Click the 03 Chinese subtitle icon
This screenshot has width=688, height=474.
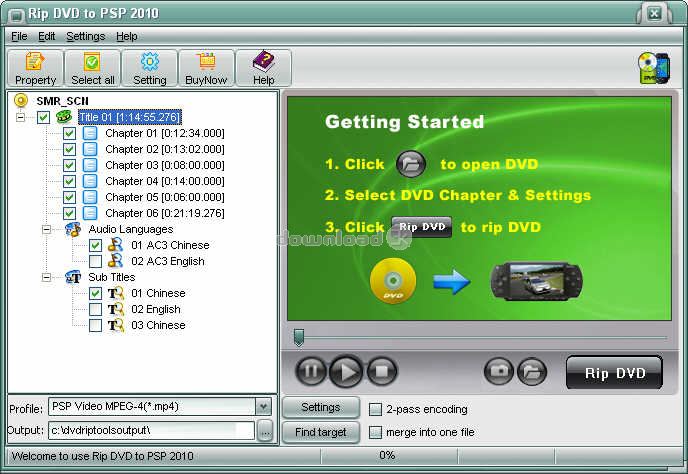click(x=116, y=325)
